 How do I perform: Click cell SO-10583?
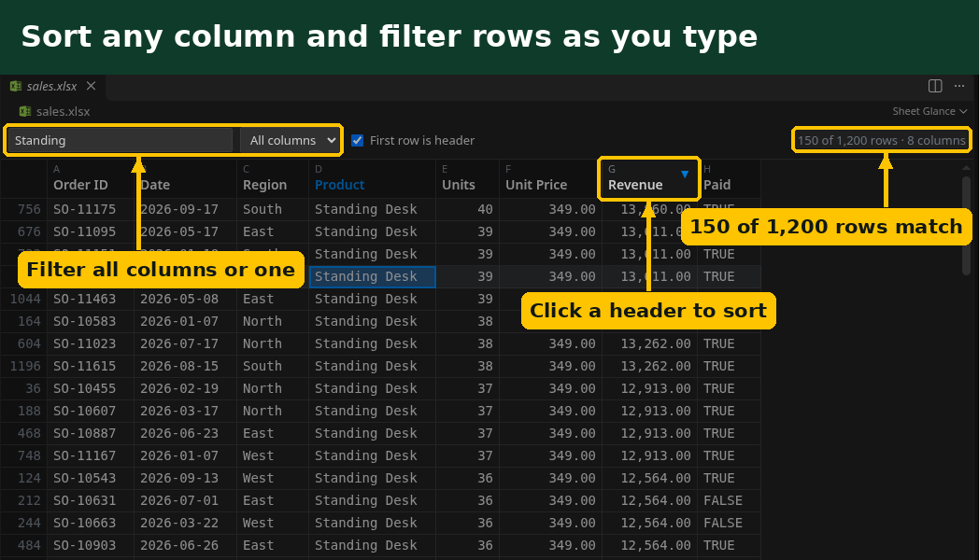91,322
